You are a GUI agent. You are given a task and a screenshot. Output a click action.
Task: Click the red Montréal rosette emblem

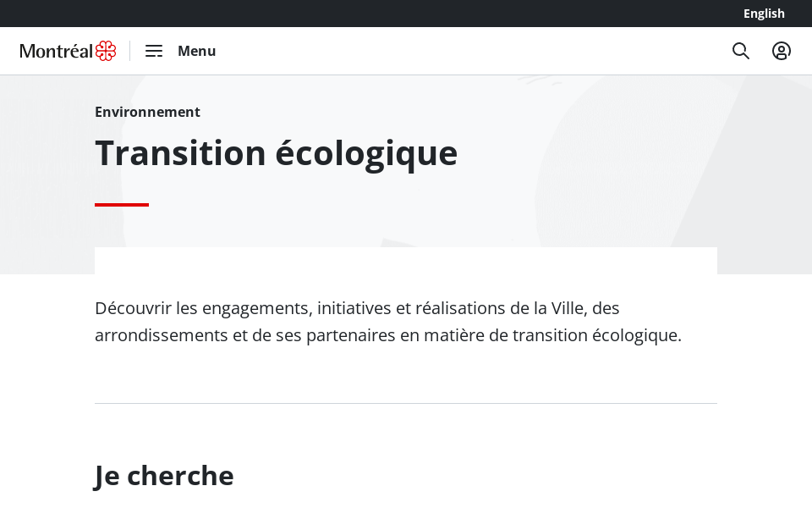(x=103, y=51)
